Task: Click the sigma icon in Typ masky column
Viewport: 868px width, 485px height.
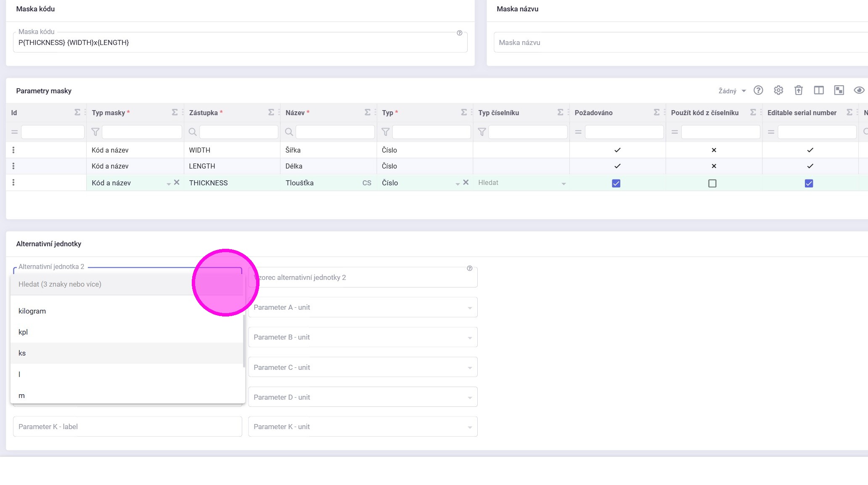Action: click(x=175, y=112)
